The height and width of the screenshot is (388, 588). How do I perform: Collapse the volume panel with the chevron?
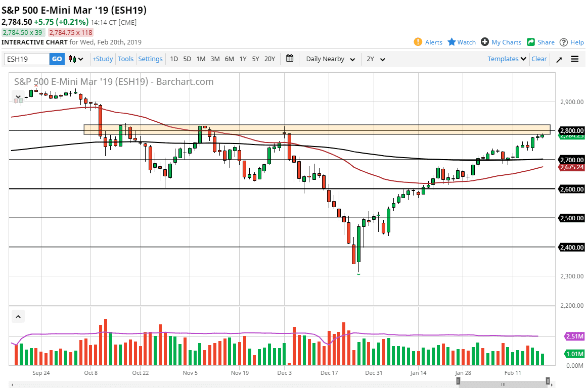point(18,316)
